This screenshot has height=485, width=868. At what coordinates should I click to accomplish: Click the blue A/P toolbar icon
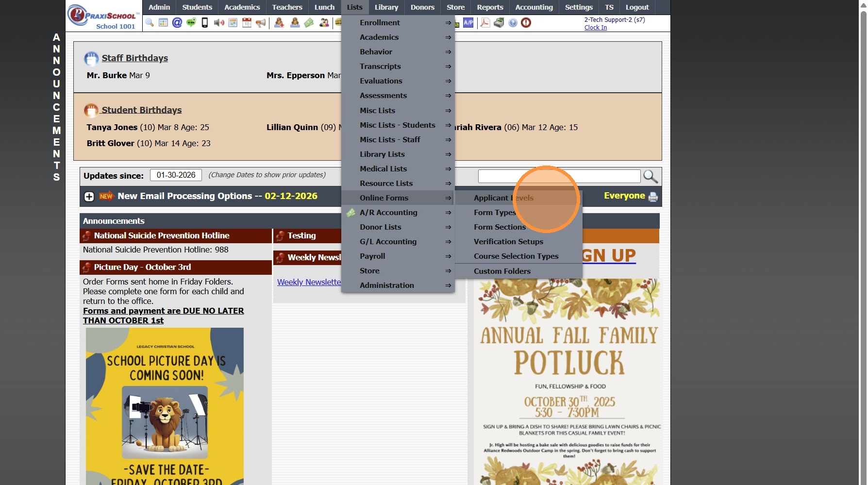(x=468, y=23)
